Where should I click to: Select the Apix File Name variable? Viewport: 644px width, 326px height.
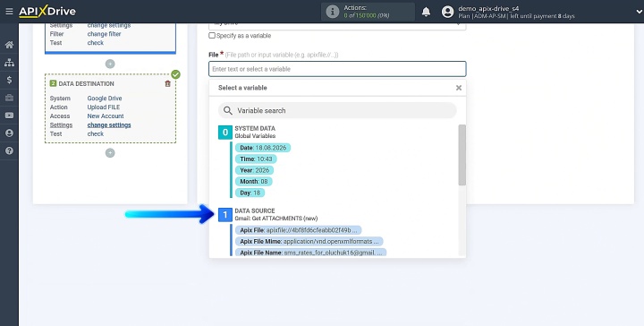(x=311, y=253)
